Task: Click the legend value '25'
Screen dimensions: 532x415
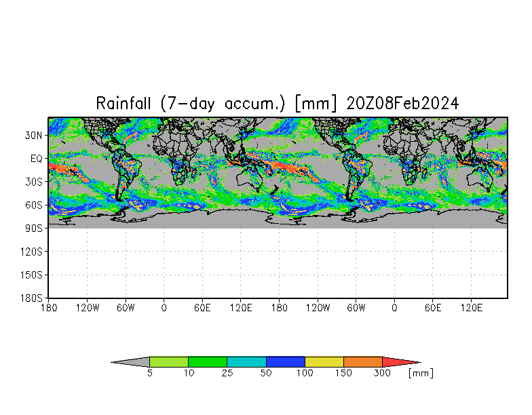Action: coord(227,373)
